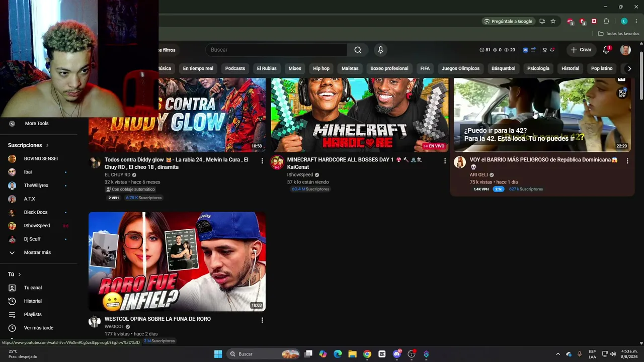The height and width of the screenshot is (362, 644).
Task: Click the magnifier search button beside Buscar
Action: [358, 50]
